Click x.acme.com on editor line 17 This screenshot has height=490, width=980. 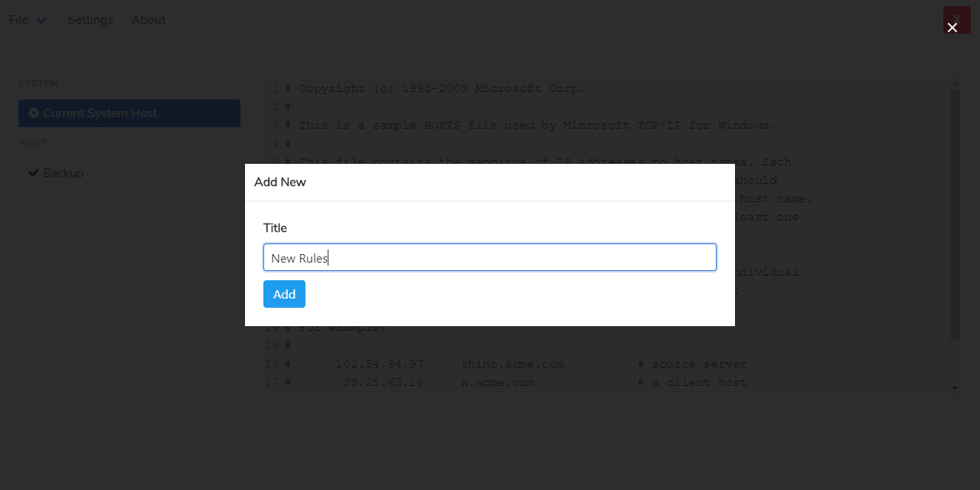tap(498, 383)
